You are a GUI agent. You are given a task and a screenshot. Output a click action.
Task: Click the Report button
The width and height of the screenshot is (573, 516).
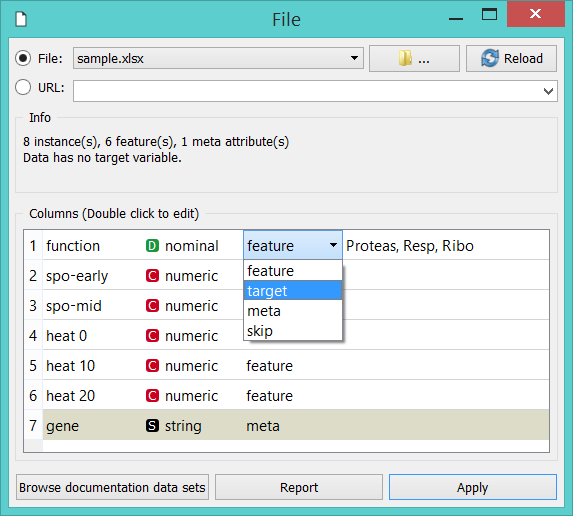tap(299, 487)
